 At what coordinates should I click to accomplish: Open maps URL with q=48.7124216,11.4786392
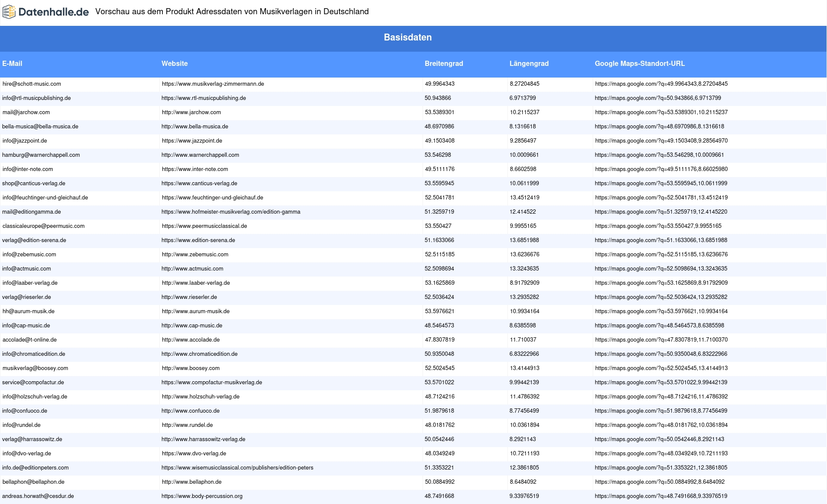pyautogui.click(x=662, y=397)
